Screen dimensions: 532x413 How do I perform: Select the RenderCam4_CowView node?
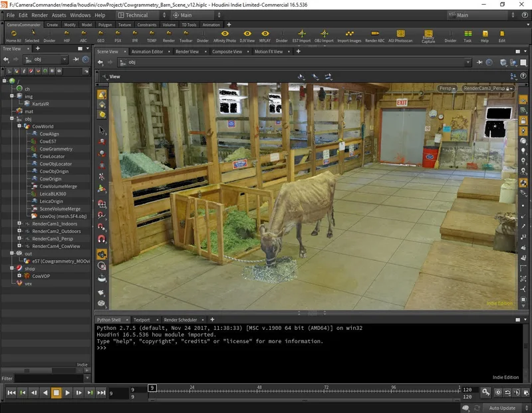(x=56, y=246)
